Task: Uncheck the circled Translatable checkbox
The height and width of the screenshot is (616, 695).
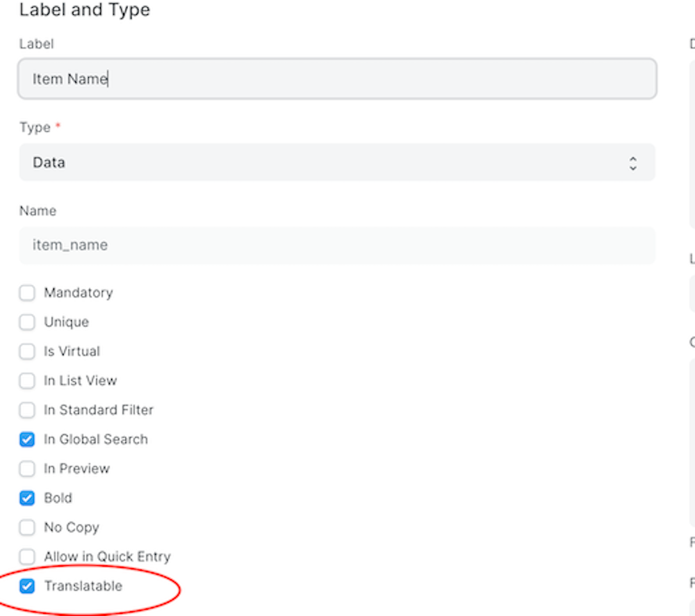Action: point(26,585)
